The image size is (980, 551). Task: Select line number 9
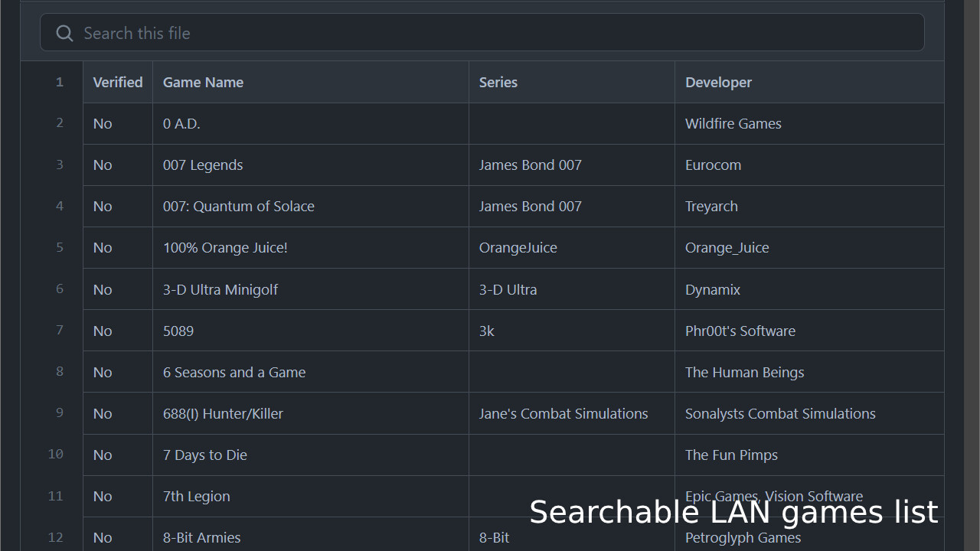[x=60, y=413]
